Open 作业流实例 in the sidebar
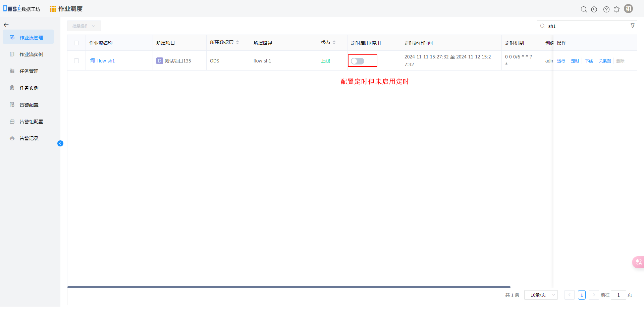This screenshot has width=644, height=312. point(31,54)
